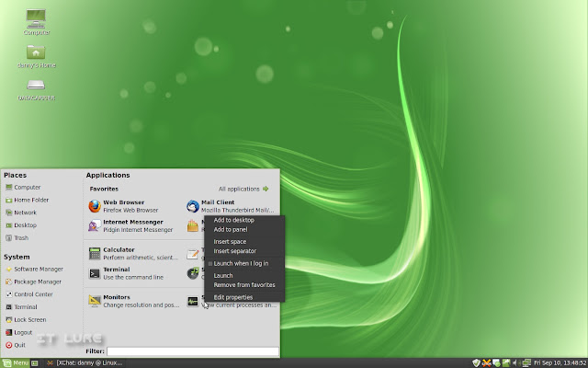The image size is (588, 368).
Task: Open Monitors resolution settings favorite
Action: 134,301
